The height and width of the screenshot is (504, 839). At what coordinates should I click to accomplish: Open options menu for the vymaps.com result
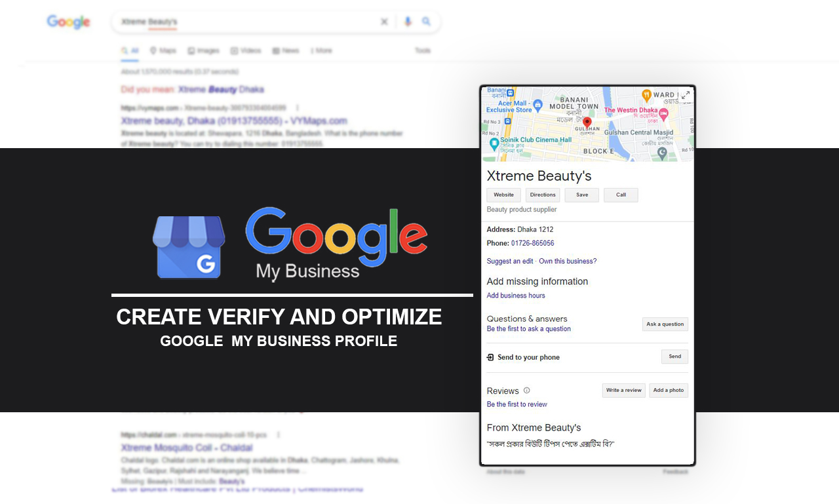tap(298, 107)
